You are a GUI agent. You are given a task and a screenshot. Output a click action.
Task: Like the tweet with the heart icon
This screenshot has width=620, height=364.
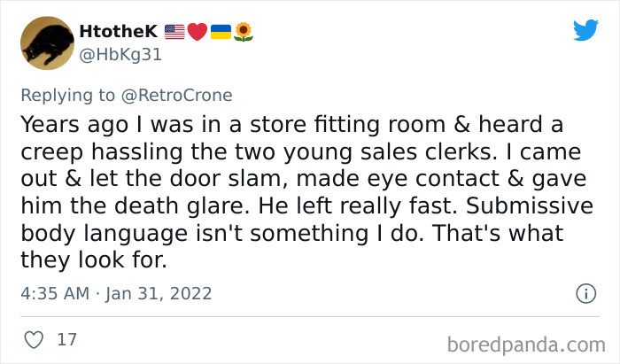[x=34, y=340]
